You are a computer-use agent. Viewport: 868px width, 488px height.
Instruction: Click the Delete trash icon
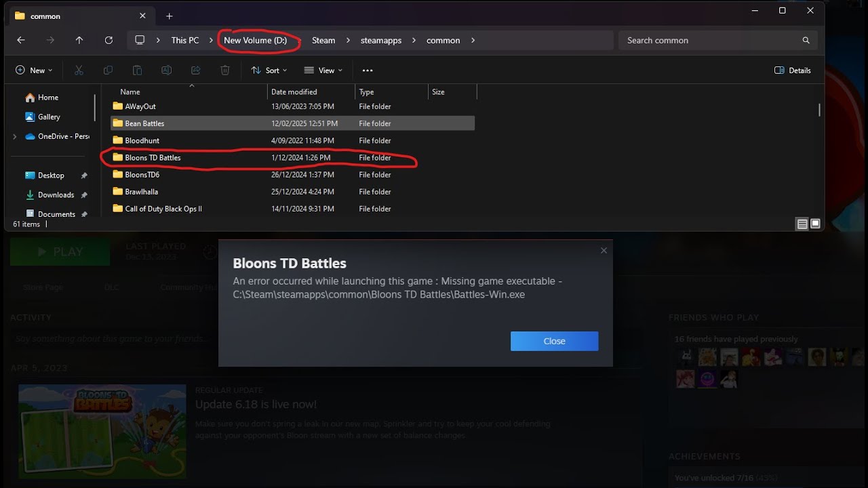click(225, 70)
